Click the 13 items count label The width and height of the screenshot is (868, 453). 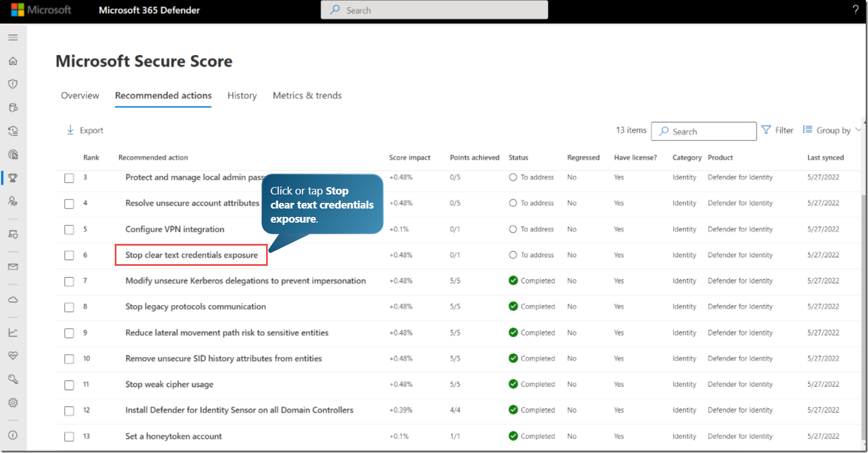tap(631, 130)
